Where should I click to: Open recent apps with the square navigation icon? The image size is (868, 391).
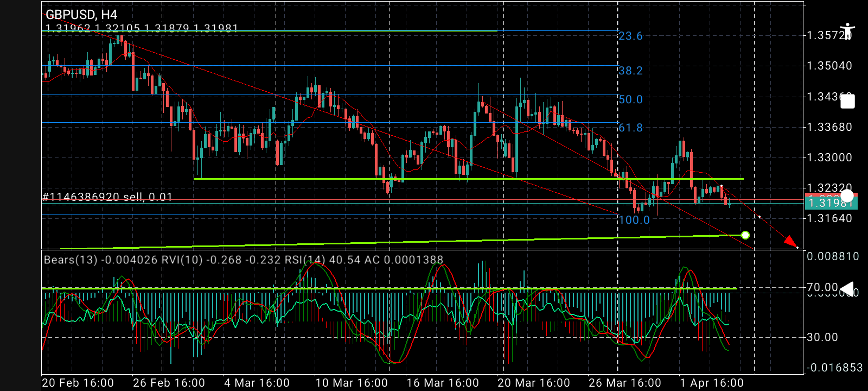click(x=847, y=101)
